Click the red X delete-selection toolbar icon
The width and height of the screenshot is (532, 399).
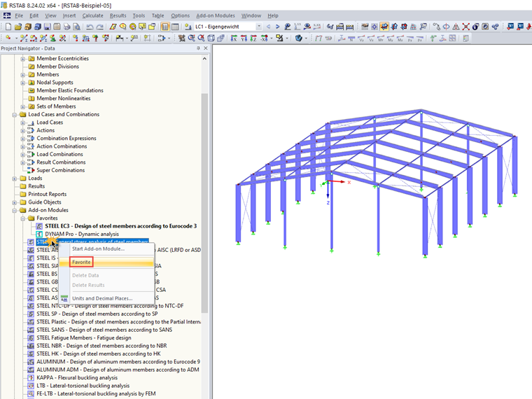coord(465,27)
